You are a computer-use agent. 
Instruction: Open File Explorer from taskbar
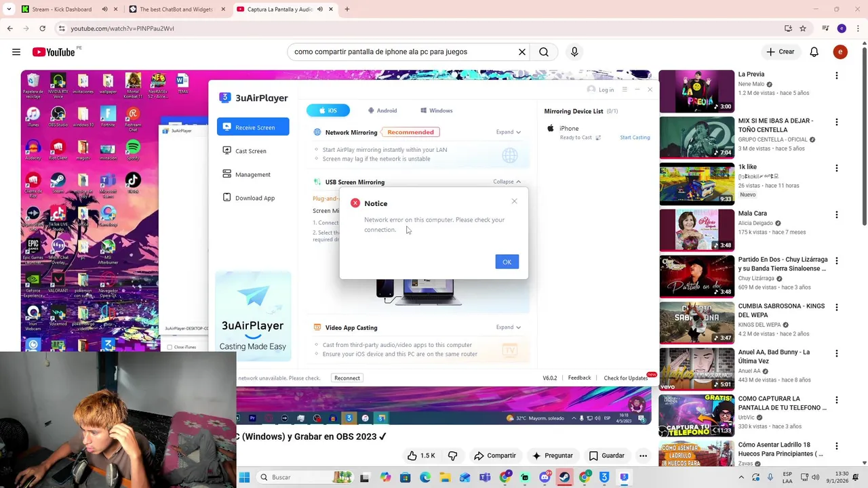446,477
